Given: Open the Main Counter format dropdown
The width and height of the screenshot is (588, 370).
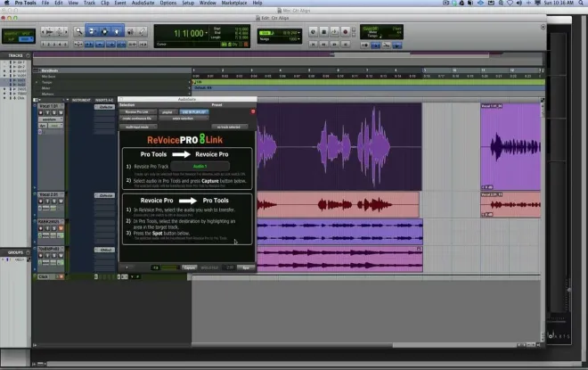Looking at the screenshot, I should click(207, 33).
